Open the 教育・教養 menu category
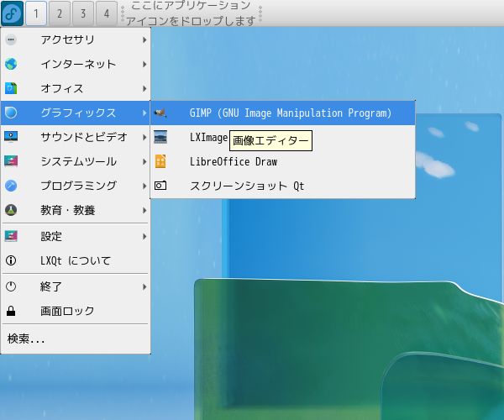Screen dimensions: 504x420 (76, 210)
